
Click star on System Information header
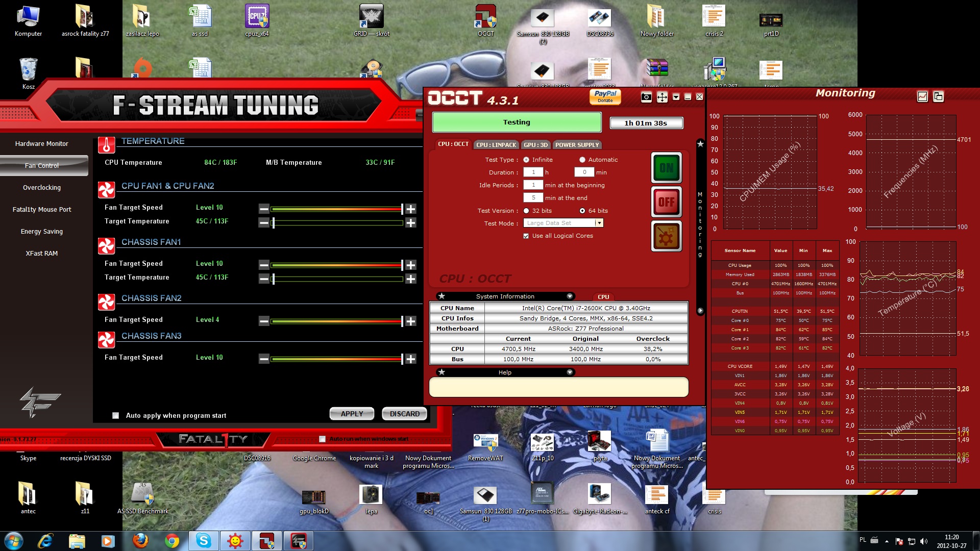442,296
